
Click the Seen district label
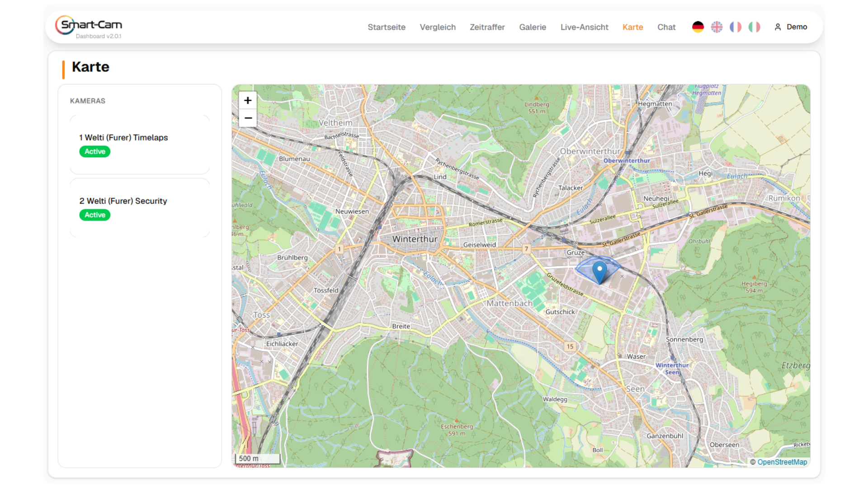[x=635, y=389]
